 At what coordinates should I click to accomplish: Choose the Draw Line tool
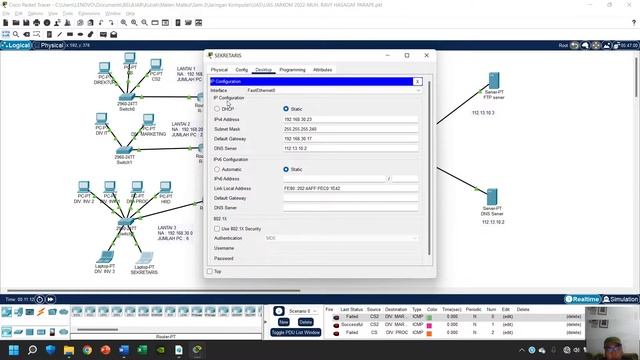(60, 34)
